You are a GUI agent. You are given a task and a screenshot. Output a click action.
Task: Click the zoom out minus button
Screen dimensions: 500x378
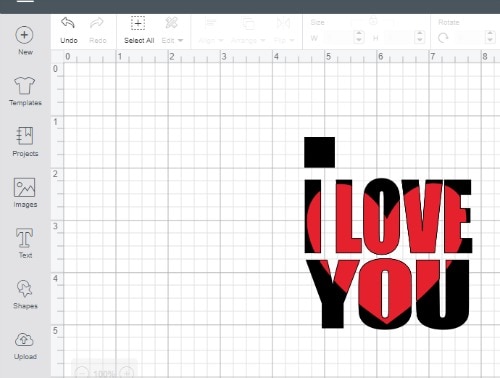pyautogui.click(x=82, y=373)
